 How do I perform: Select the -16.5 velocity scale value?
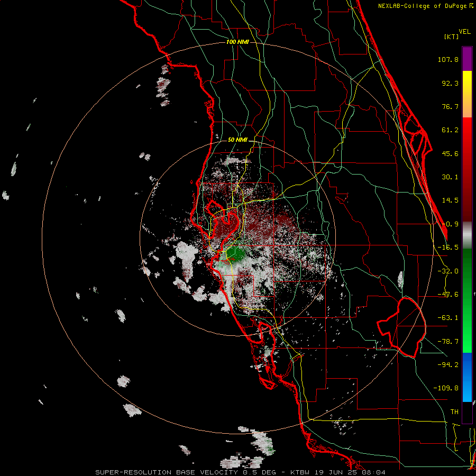click(x=448, y=248)
